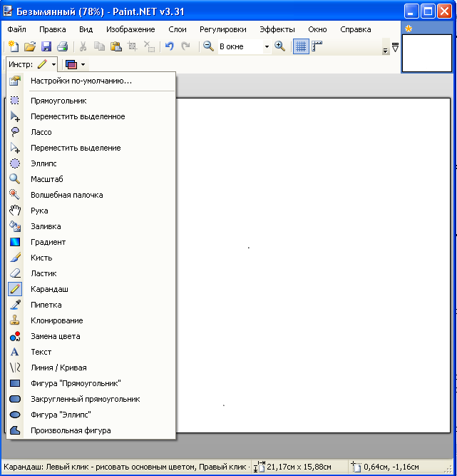The width and height of the screenshot is (457, 476).
Task: Select the 'Пипетка' color picker tool
Action: (91, 305)
